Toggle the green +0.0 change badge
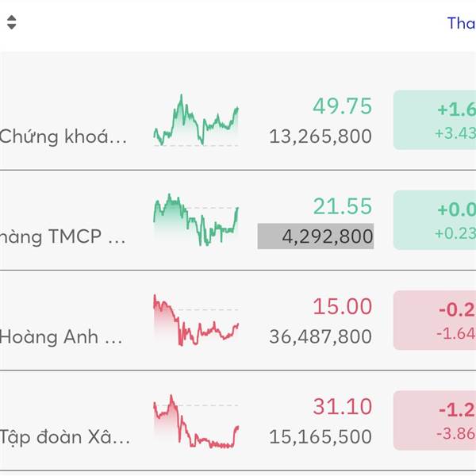476x476 pixels. [x=435, y=220]
